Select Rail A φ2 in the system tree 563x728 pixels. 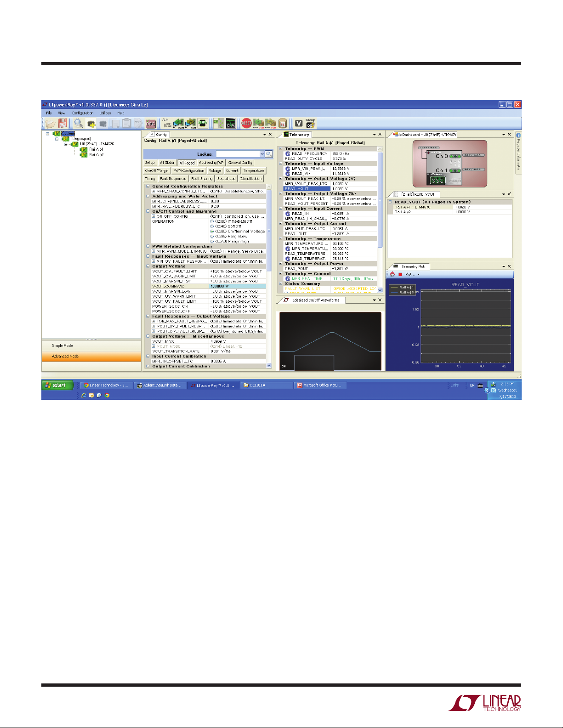(x=96, y=155)
